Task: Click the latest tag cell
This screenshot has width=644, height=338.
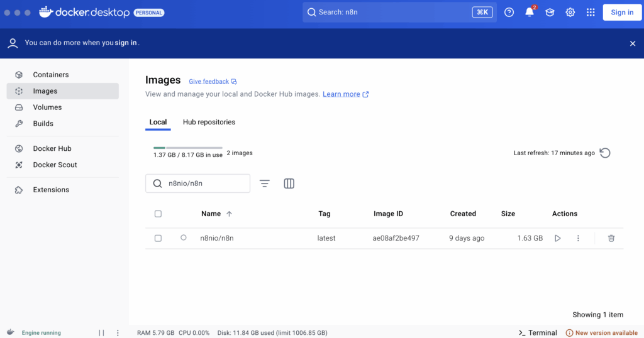Action: coord(326,238)
